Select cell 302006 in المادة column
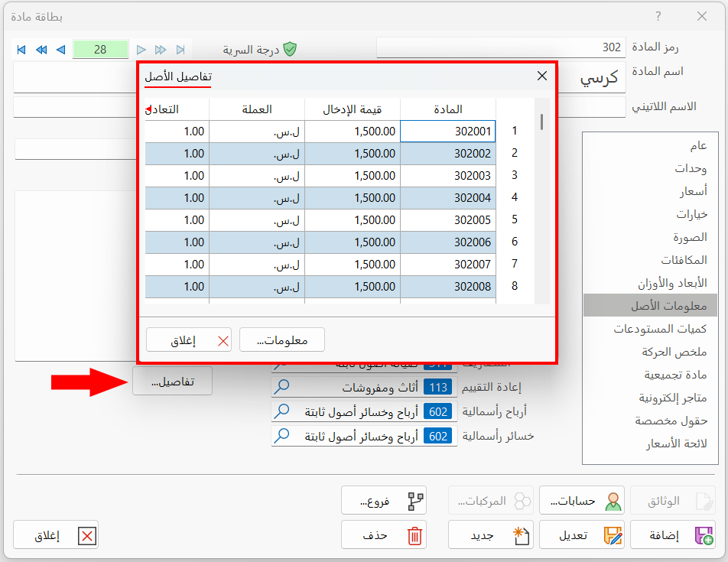 (448, 242)
